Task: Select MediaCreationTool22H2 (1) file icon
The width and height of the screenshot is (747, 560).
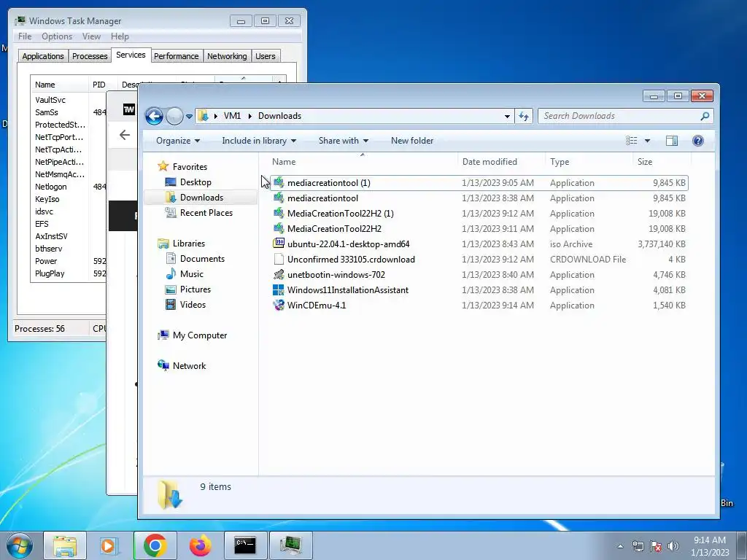Action: click(279, 214)
